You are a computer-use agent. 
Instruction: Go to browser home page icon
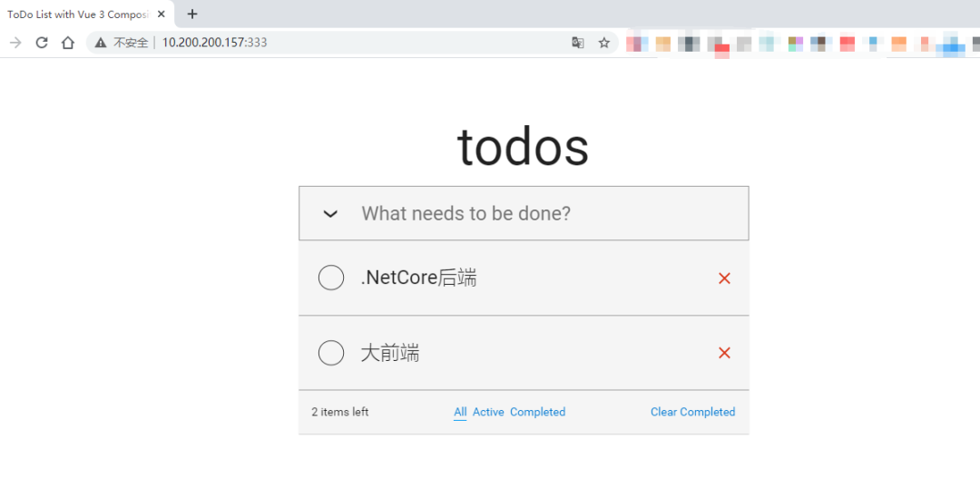point(68,43)
